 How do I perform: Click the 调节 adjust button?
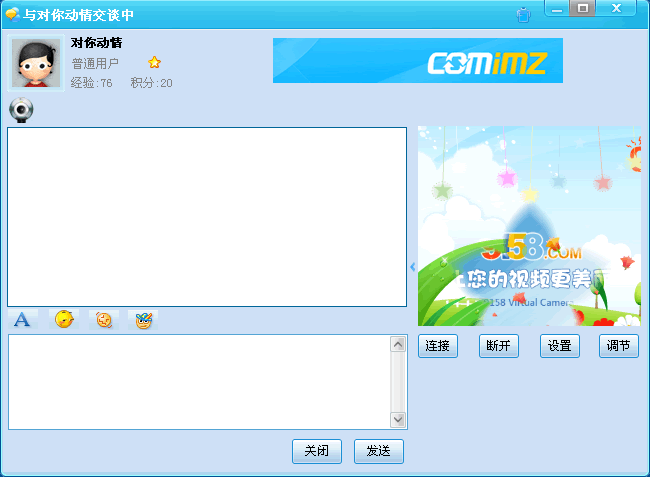pos(618,346)
